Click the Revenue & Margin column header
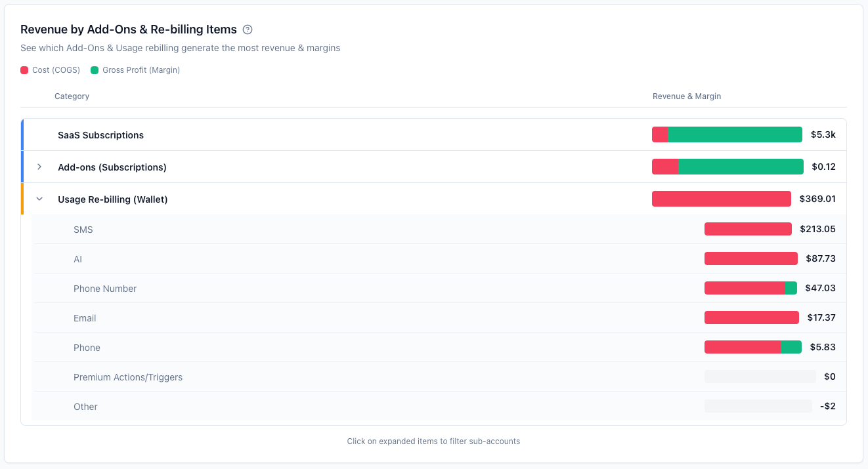The image size is (868, 469). tap(687, 96)
